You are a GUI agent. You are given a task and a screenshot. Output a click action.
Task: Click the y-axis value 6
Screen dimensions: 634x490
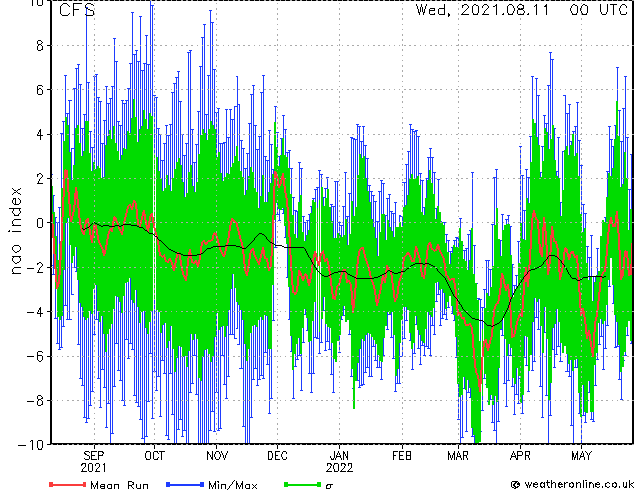tap(40, 90)
